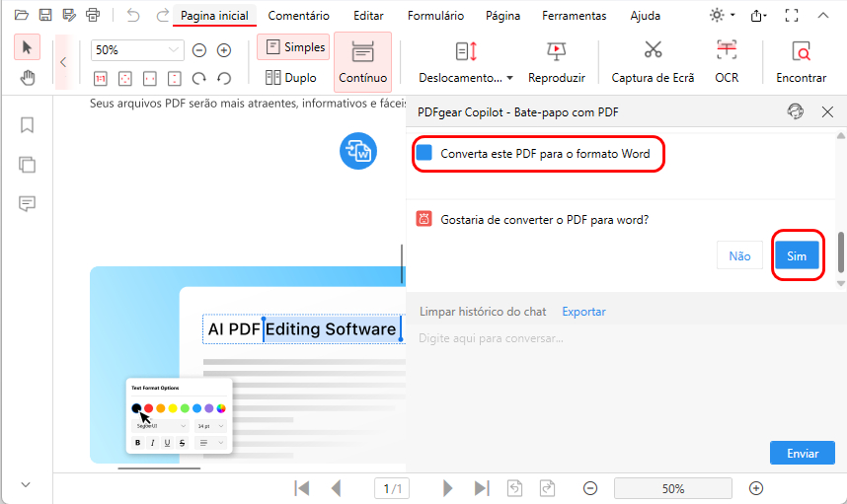Save the document with the floppy icon

(x=45, y=15)
